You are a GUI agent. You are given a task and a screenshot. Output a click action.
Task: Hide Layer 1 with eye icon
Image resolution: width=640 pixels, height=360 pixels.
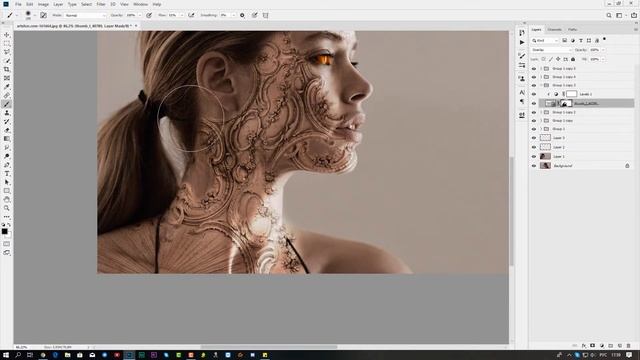534,156
